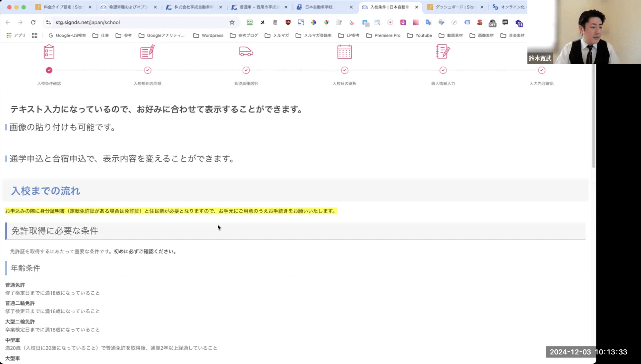Expand the 仕事 bookmarks folder
The width and height of the screenshot is (641, 364).
[x=101, y=36]
